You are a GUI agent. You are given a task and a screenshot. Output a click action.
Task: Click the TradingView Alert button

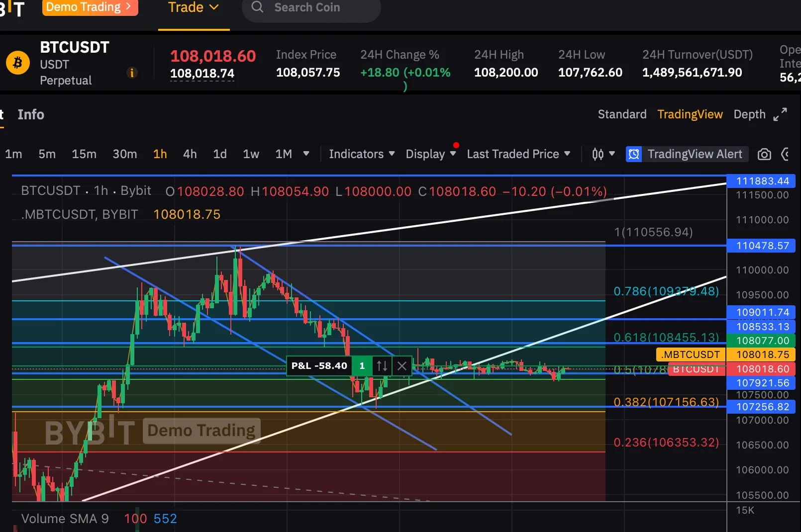pos(688,154)
